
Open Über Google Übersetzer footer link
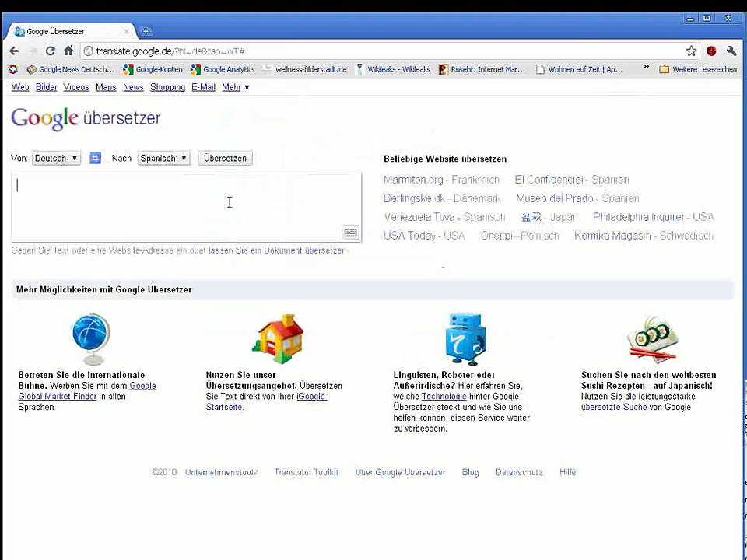(x=400, y=472)
